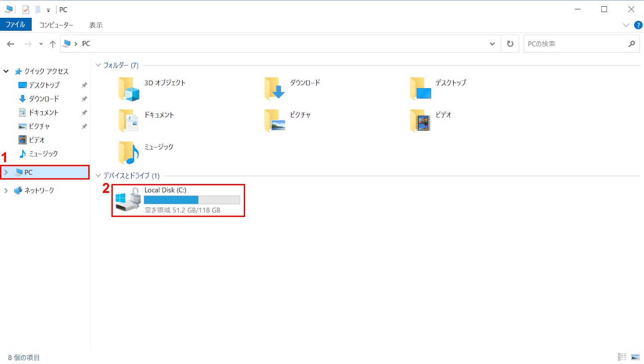This screenshot has width=644, height=364.
Task: Open the ダウンロード folder icon in main pane
Action: coord(275,88)
